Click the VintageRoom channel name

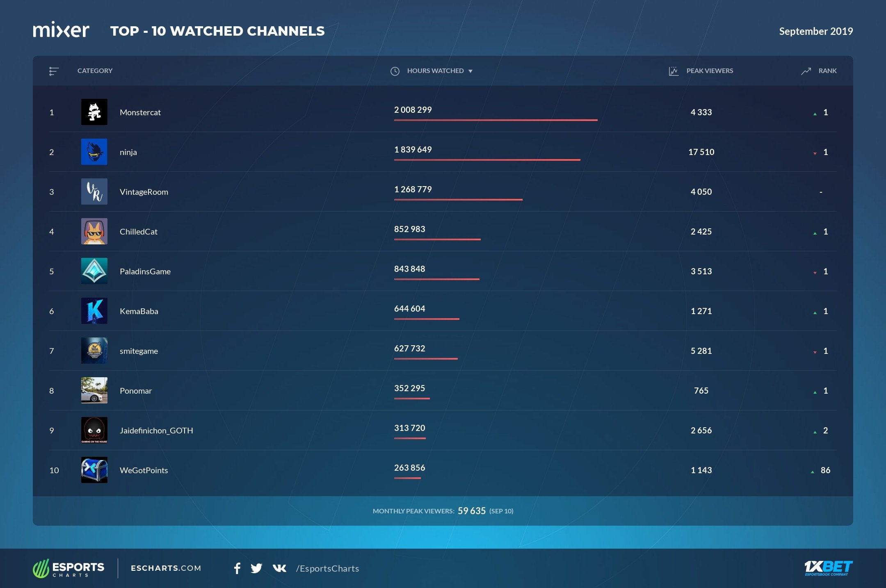[x=144, y=192]
